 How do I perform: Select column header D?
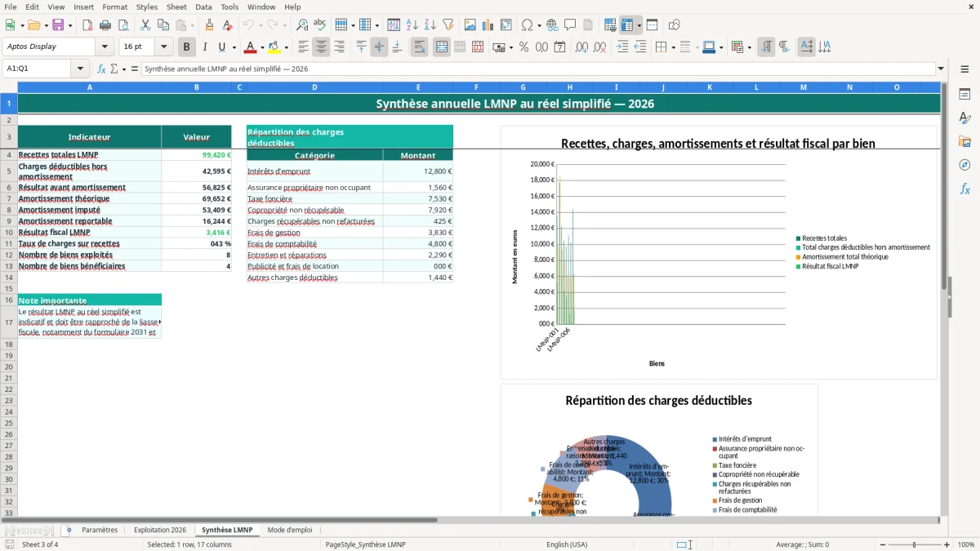[x=314, y=87]
